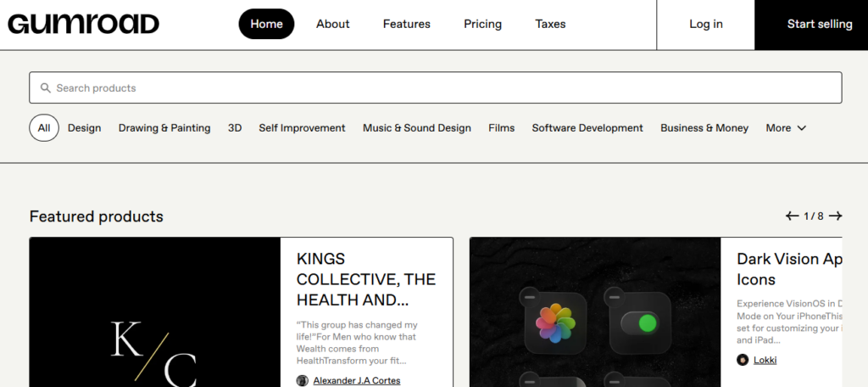Expand the More categories dropdown

(x=786, y=128)
